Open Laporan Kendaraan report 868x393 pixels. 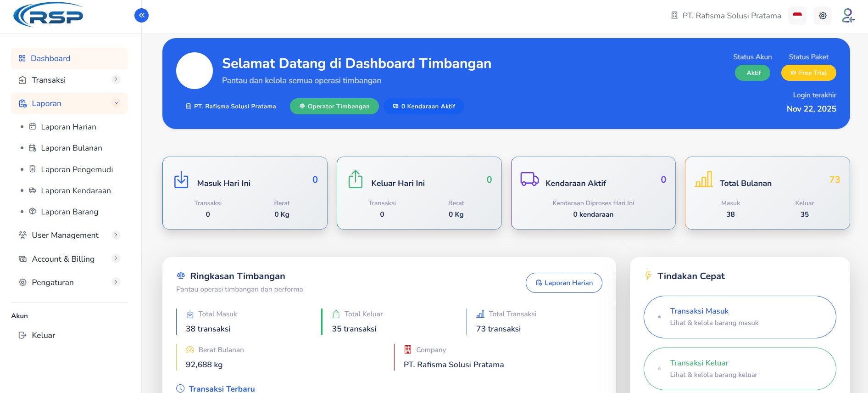coord(76,191)
